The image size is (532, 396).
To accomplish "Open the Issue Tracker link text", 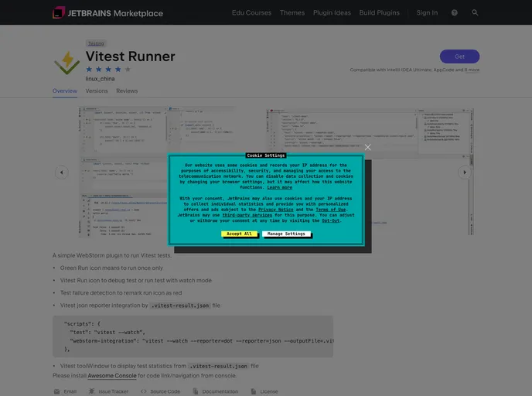I will [114, 391].
